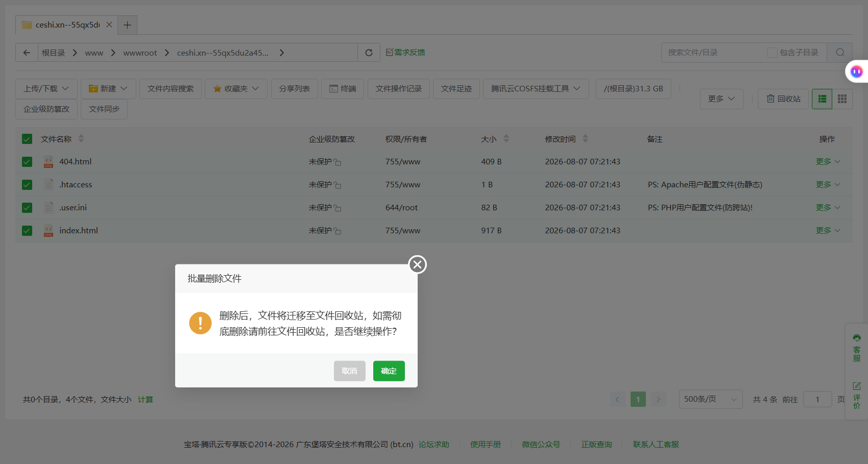The height and width of the screenshot is (464, 868).
Task: Confirm deletion with 确定 button
Action: [389, 371]
